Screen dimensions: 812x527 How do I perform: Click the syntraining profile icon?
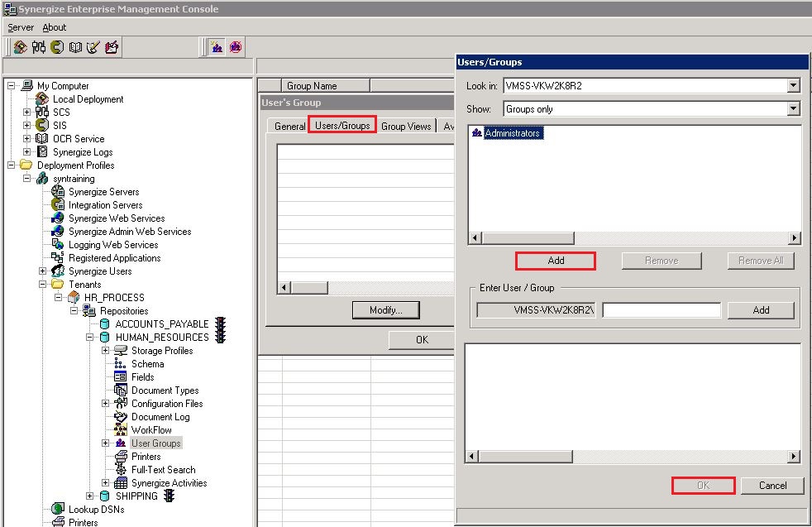pos(42,178)
